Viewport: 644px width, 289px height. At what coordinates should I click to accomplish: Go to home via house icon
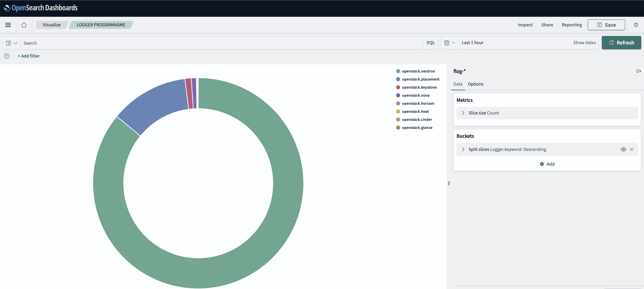pyautogui.click(x=24, y=25)
